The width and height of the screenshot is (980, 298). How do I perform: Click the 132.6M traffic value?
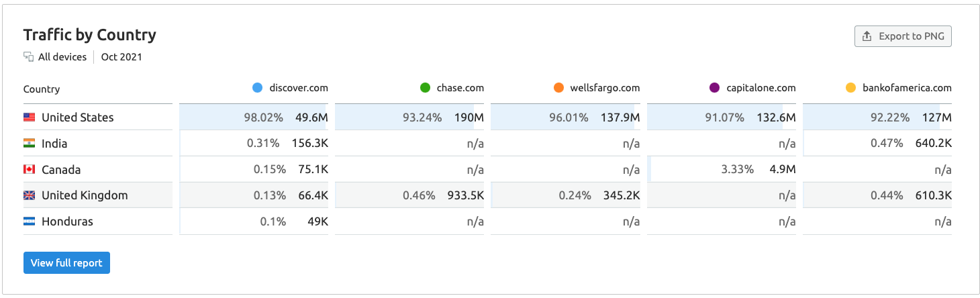[775, 117]
